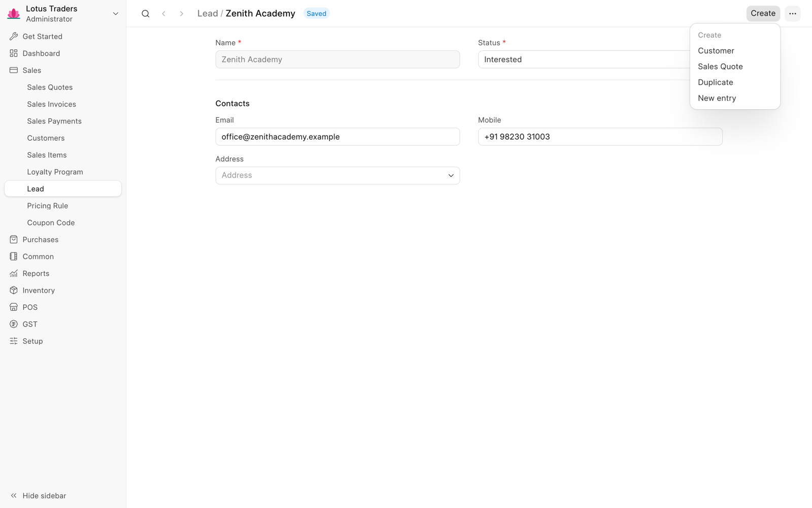The width and height of the screenshot is (812, 508).
Task: Click the Sales card icon
Action: click(x=14, y=70)
